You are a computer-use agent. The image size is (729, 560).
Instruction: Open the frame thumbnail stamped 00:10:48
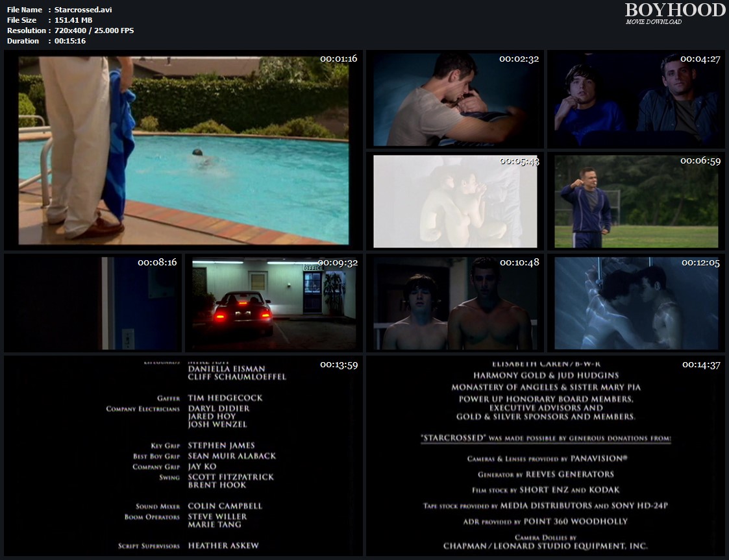tap(455, 303)
